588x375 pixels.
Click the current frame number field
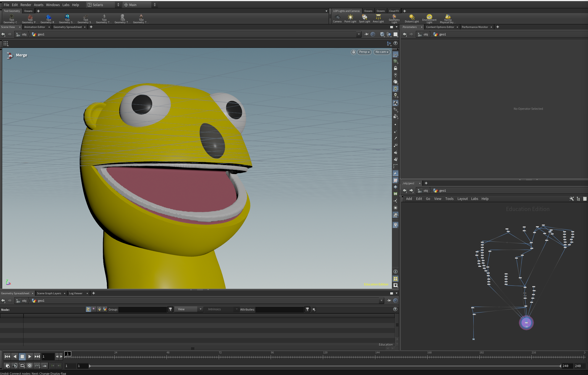48,356
